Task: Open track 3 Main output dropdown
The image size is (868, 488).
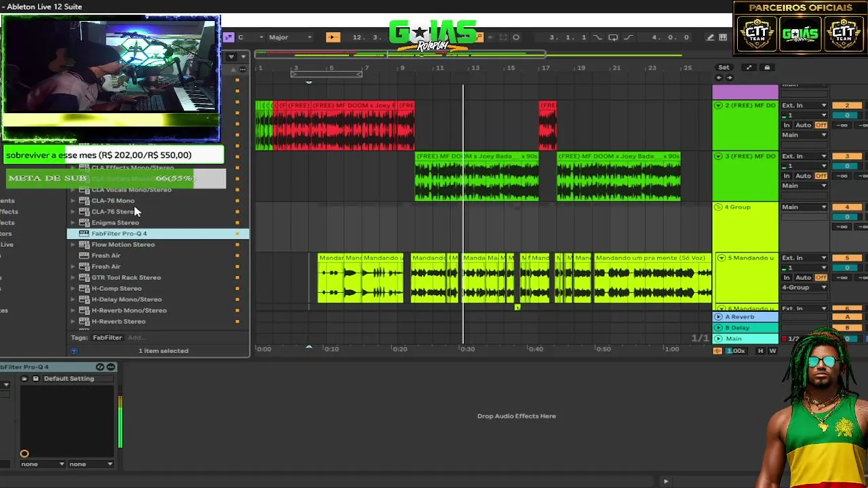Action: [x=804, y=186]
